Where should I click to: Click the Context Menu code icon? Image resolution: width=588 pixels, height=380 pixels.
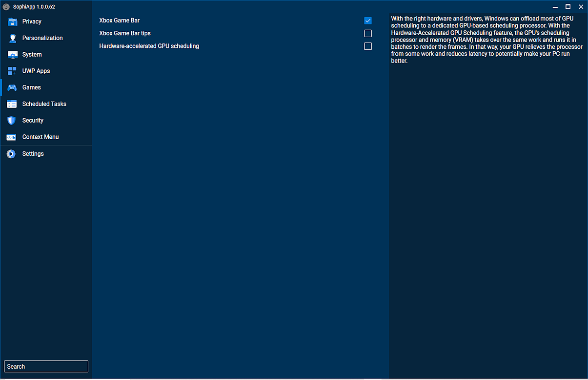[12, 137]
